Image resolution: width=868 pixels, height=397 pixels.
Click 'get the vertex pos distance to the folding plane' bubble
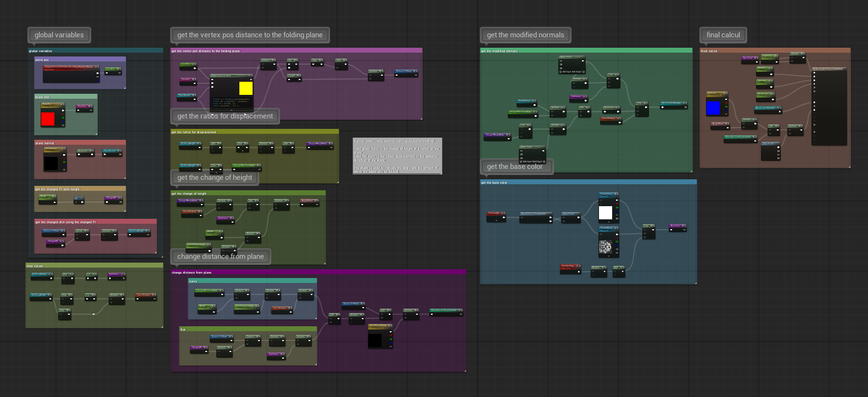pos(250,35)
